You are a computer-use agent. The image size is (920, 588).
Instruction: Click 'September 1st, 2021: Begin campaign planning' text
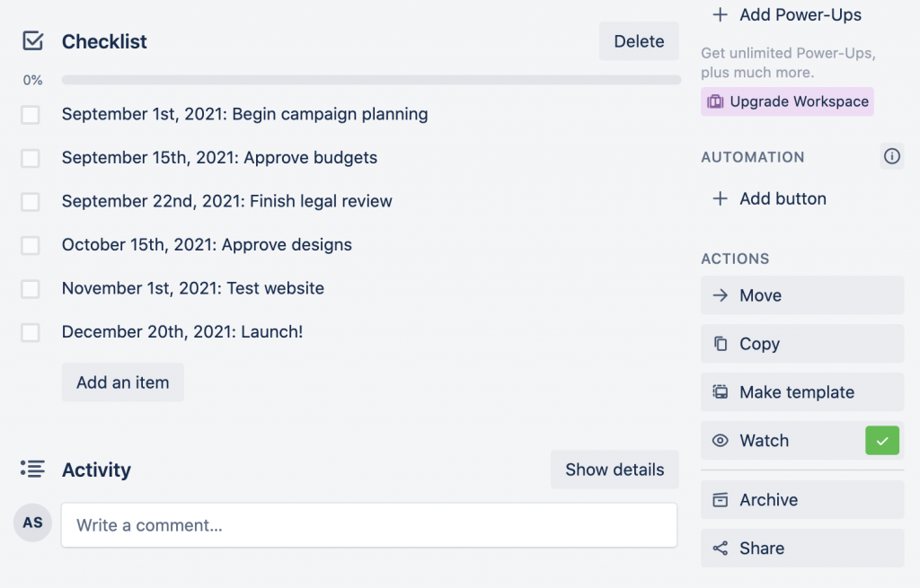[x=244, y=114]
